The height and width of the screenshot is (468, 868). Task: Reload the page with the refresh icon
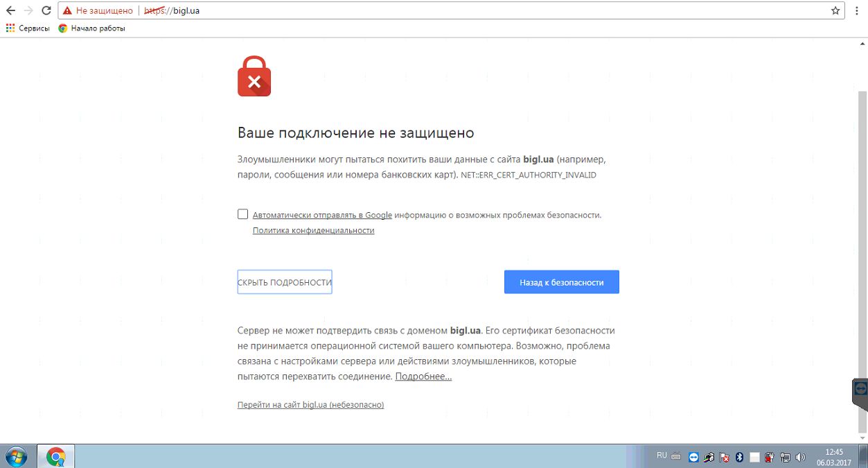coord(46,10)
